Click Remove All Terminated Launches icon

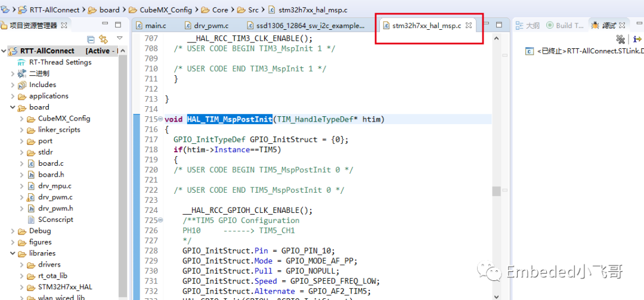(x=620, y=39)
